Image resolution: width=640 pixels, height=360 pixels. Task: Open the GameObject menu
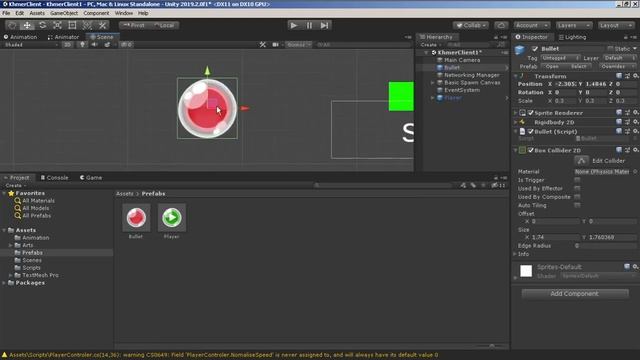(x=64, y=13)
